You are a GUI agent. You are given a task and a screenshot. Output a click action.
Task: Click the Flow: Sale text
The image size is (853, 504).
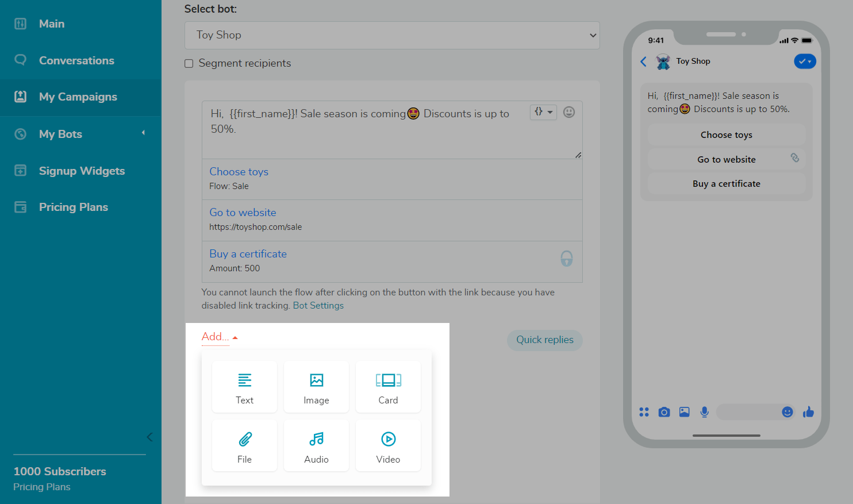tap(229, 186)
